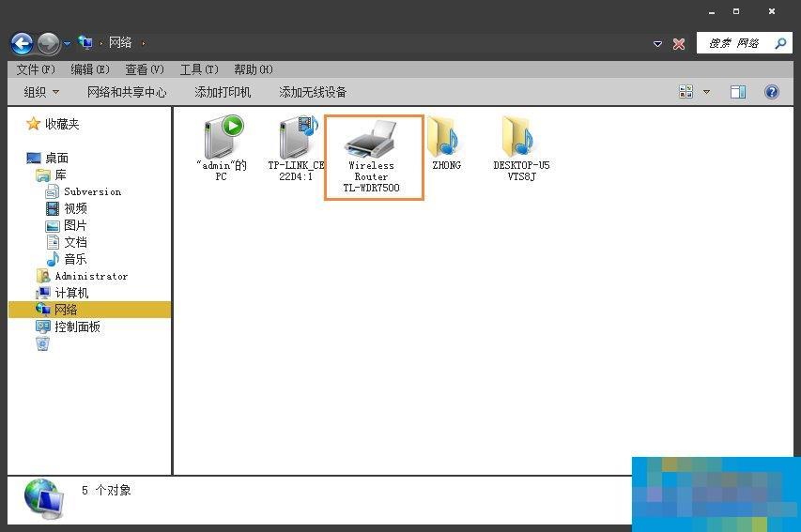Select the 网络 address bar breadcrumb

(120, 43)
